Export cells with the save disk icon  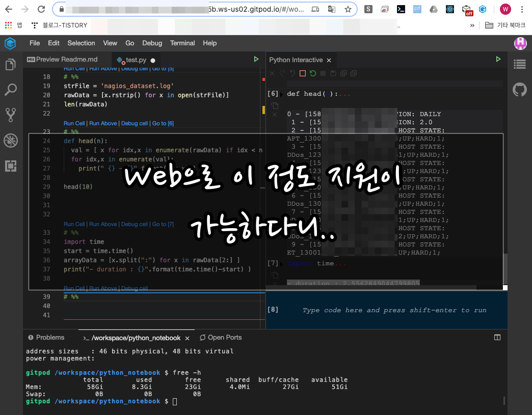click(x=333, y=73)
